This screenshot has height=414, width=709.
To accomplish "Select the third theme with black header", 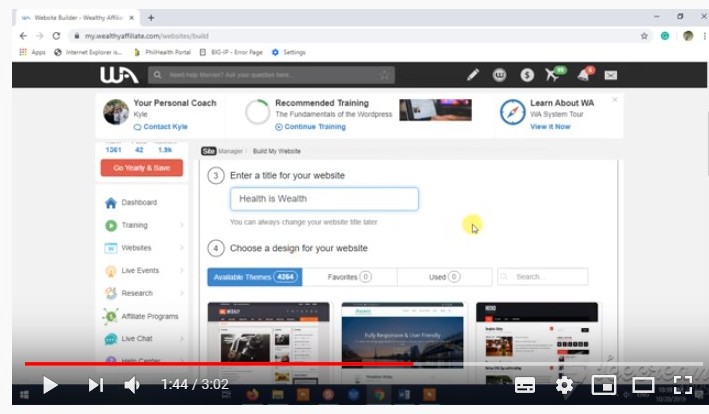I will (537, 343).
